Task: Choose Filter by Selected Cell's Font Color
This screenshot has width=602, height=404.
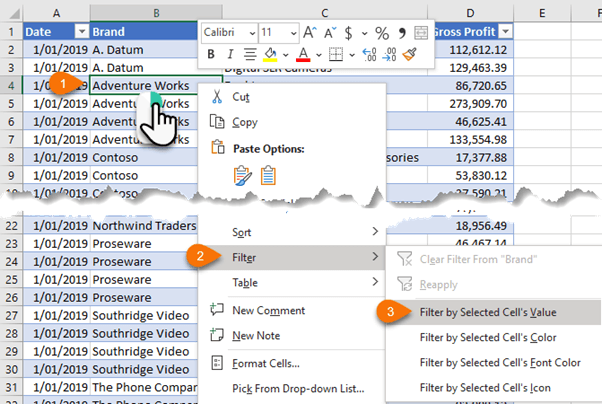Action: pyautogui.click(x=494, y=363)
